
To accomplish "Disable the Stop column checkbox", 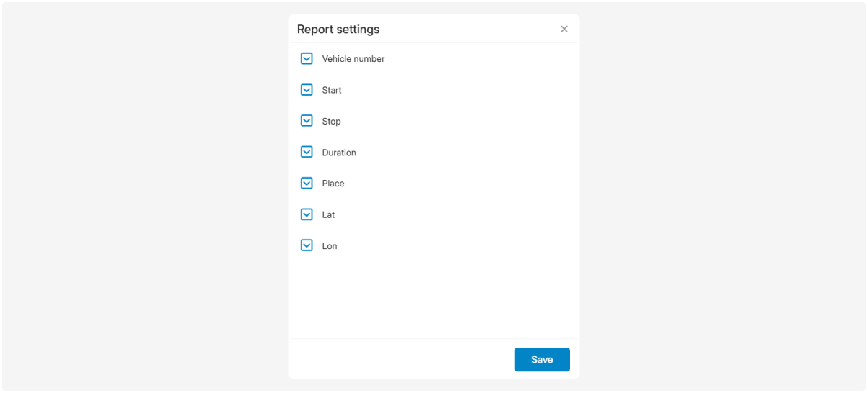I will click(x=307, y=121).
